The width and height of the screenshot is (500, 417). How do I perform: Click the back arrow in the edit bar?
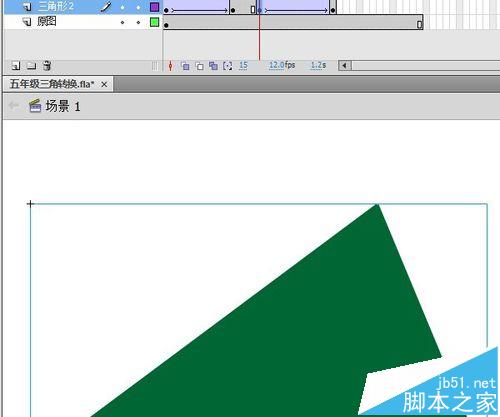click(14, 106)
